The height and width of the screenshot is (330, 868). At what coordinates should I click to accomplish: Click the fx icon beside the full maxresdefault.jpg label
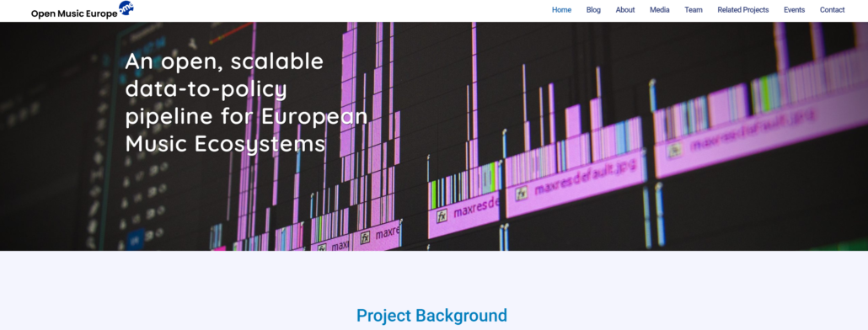[522, 194]
